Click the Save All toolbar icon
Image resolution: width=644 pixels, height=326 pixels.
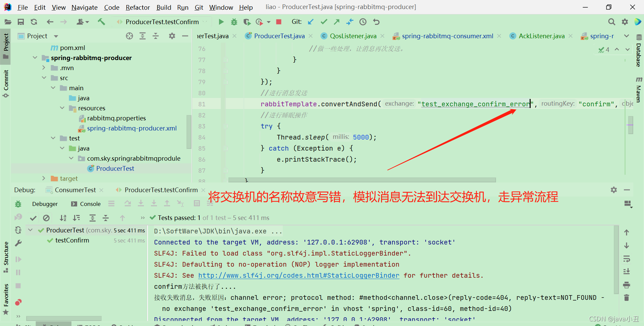click(21, 22)
